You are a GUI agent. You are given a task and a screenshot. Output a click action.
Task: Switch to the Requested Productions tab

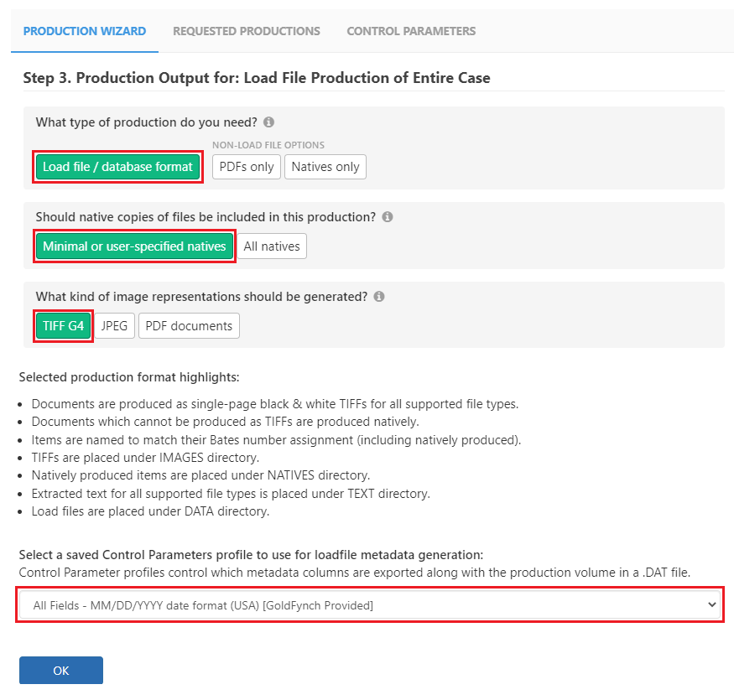pos(246,31)
